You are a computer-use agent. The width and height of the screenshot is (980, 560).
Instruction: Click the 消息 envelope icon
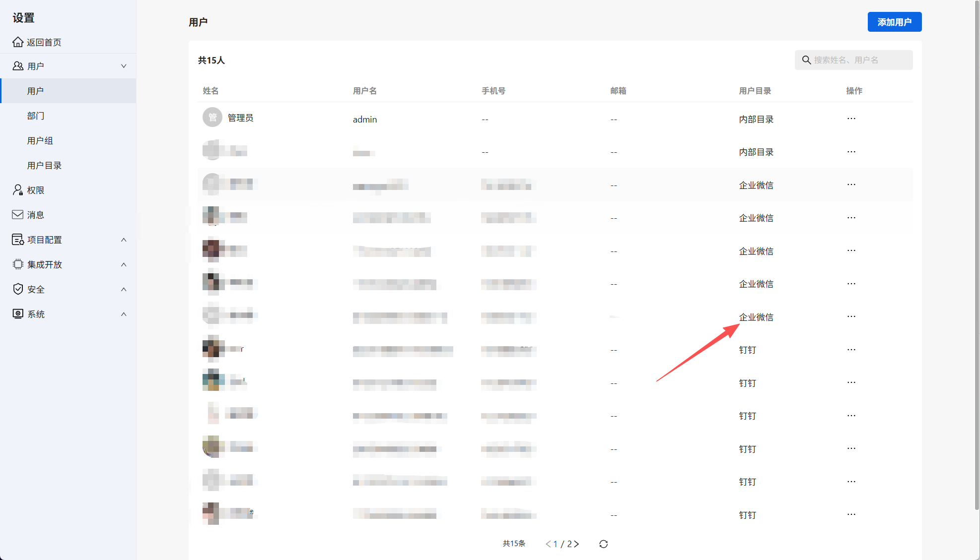point(18,215)
